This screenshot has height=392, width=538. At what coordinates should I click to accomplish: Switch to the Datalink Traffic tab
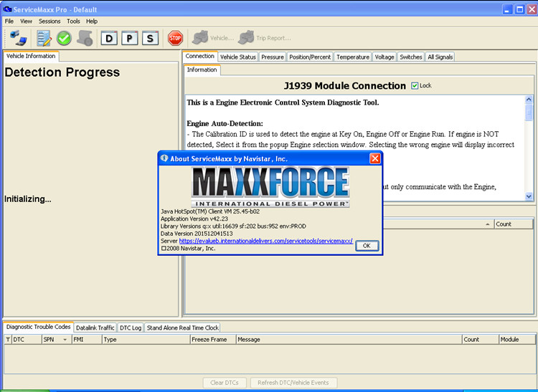click(95, 328)
